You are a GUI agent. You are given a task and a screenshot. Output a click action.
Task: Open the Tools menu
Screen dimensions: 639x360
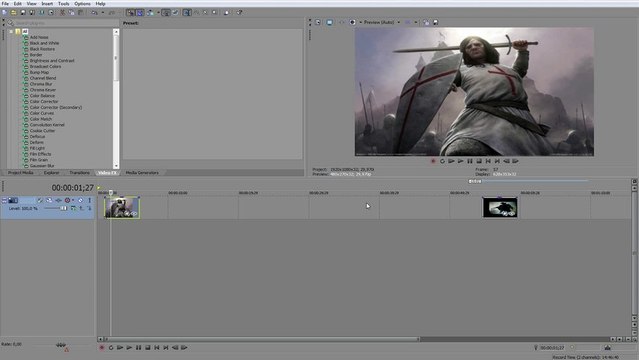click(63, 4)
